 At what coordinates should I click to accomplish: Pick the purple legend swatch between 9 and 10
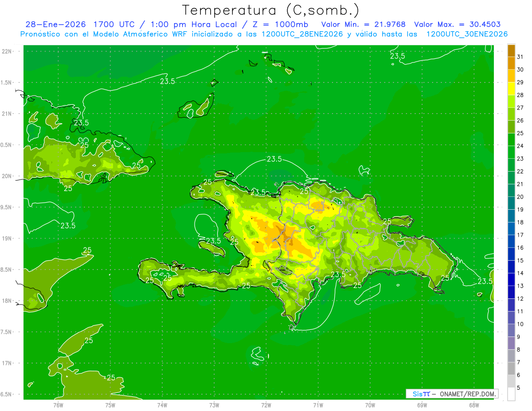(511, 330)
